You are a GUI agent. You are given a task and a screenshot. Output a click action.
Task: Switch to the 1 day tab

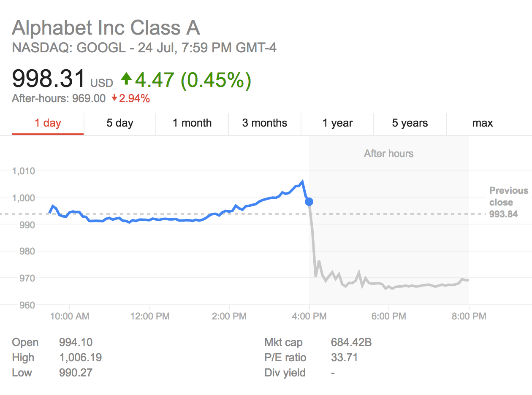tap(48, 123)
